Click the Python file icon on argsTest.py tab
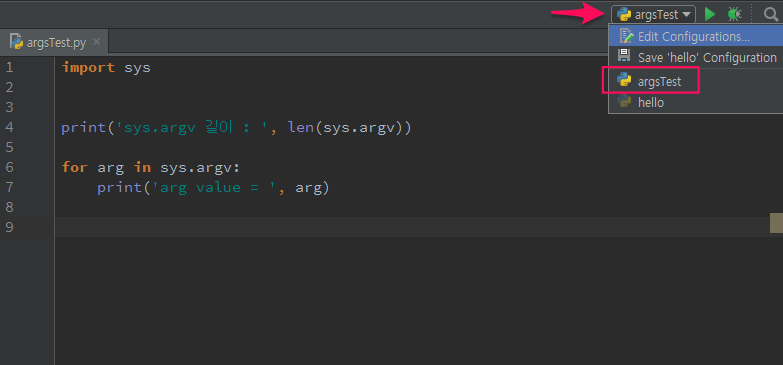783x365 pixels. [16, 42]
